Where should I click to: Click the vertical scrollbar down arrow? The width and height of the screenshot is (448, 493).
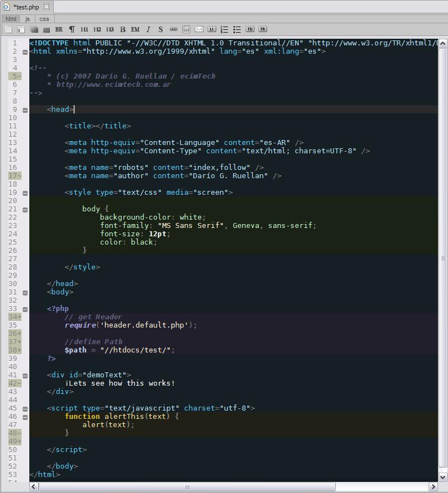click(442, 477)
